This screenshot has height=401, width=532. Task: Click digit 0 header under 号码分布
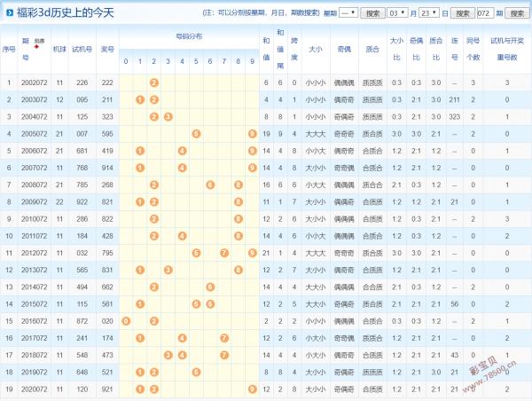tap(126, 61)
